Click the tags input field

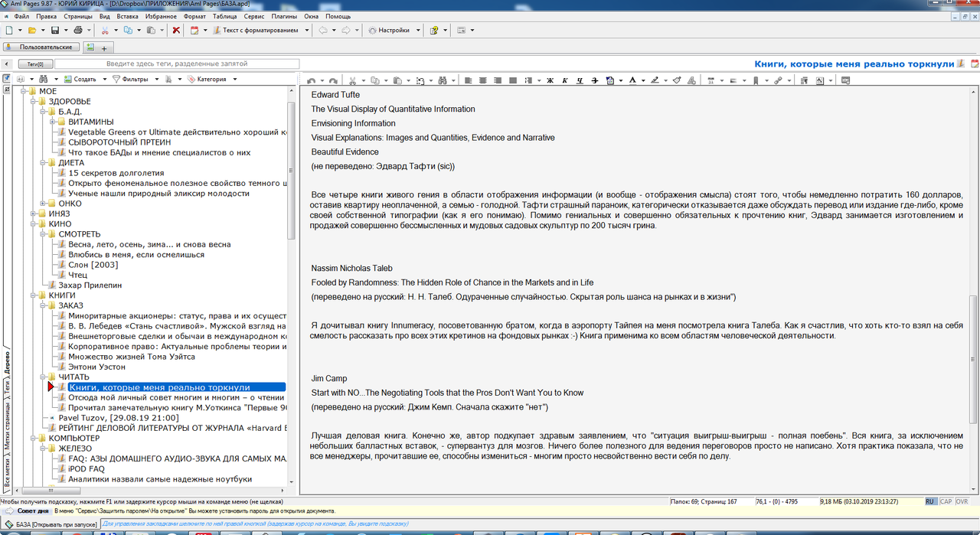point(177,64)
